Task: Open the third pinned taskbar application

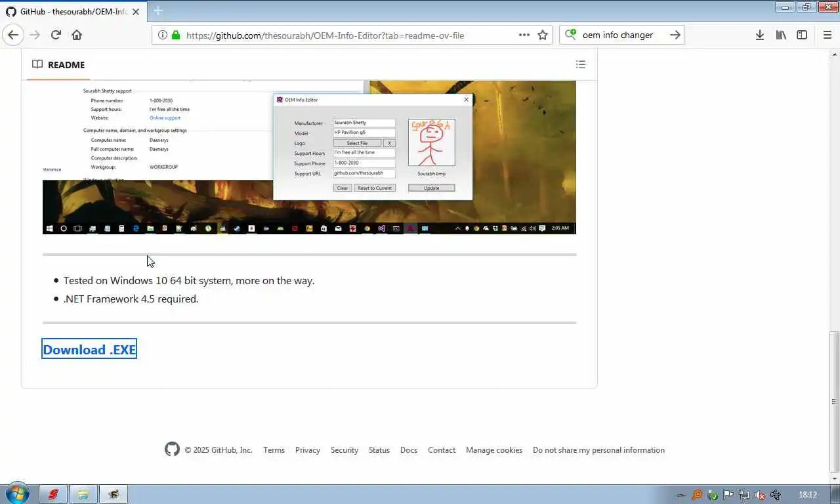Action: click(114, 494)
